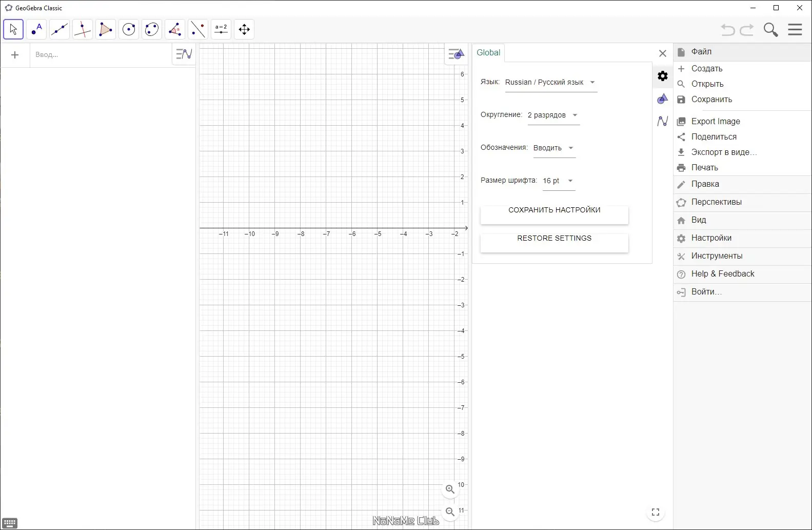Select the Slider a=2 tool
Viewport: 812px width, 530px height.
point(221,29)
